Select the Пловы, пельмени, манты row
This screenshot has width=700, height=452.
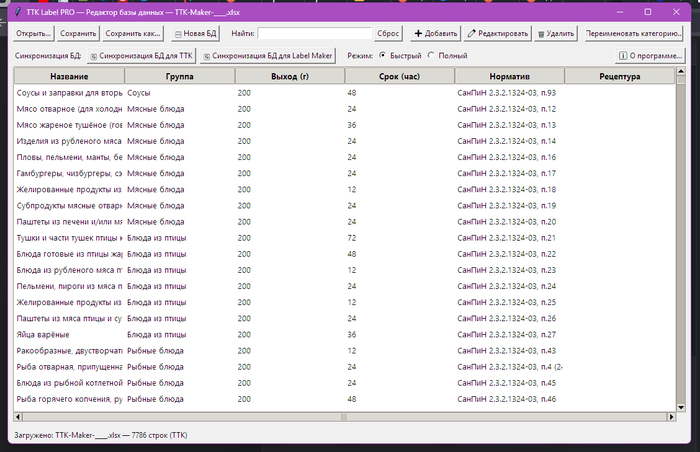344,157
